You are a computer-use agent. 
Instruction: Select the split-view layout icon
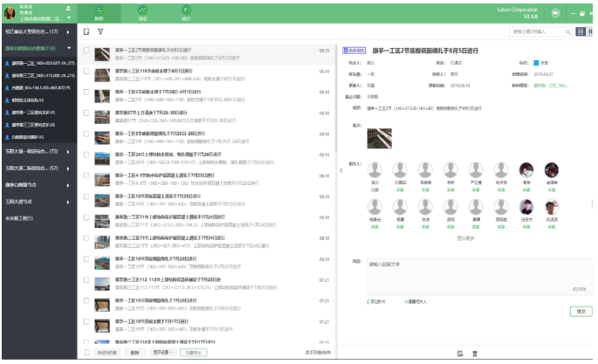coord(581,31)
